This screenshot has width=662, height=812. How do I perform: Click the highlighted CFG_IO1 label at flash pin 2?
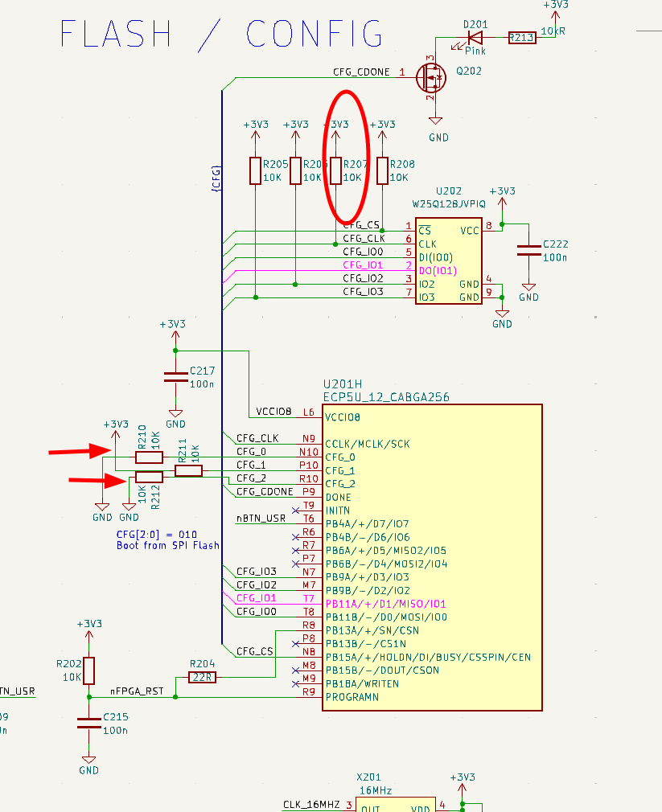[x=363, y=265]
